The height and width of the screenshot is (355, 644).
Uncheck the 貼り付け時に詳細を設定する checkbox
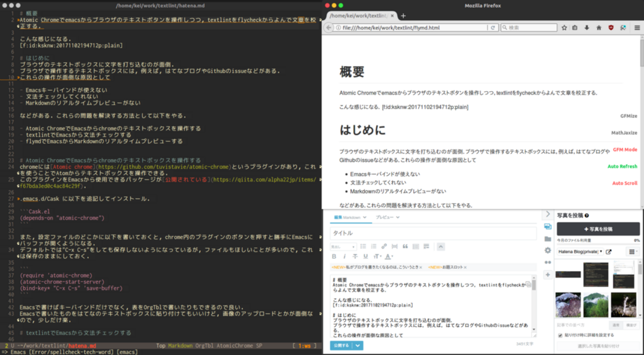tap(560, 335)
